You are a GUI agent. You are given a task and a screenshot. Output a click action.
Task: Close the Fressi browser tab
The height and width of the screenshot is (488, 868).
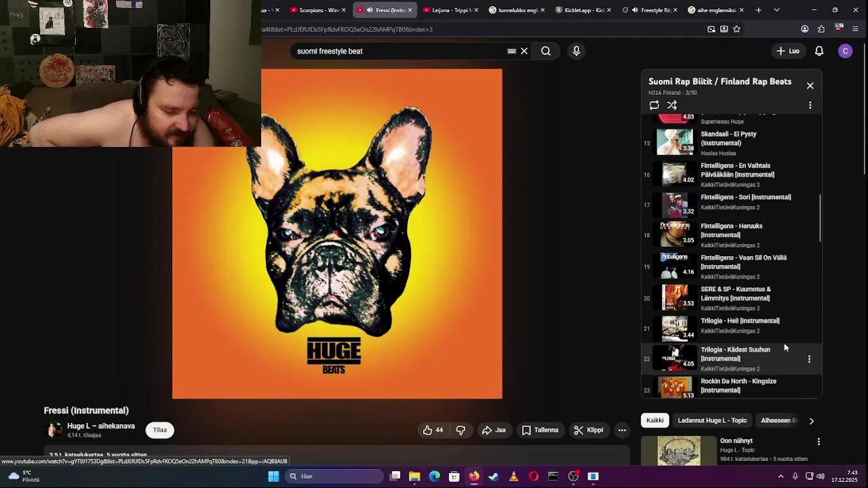[x=410, y=10]
